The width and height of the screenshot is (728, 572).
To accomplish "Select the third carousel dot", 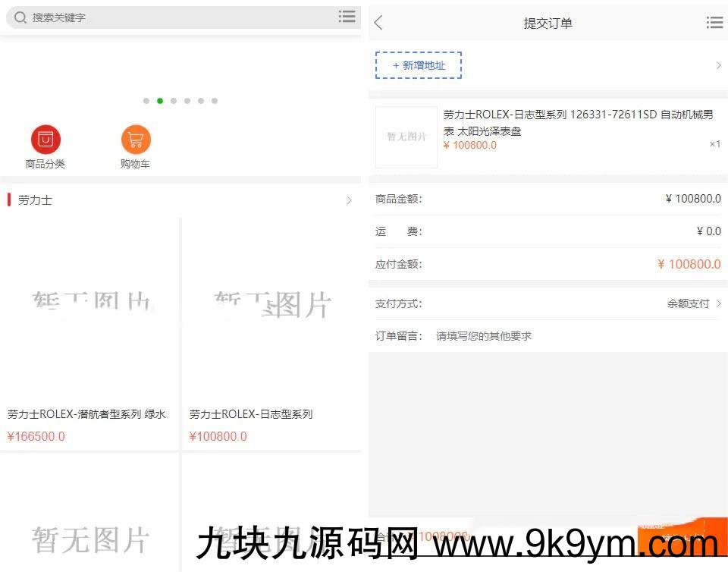I will click(174, 101).
